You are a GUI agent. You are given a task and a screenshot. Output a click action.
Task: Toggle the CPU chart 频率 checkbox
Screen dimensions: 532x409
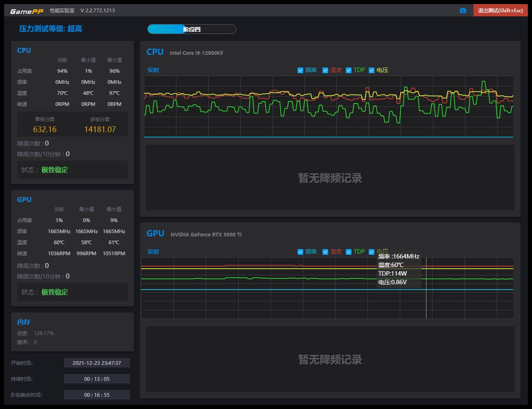(x=300, y=70)
